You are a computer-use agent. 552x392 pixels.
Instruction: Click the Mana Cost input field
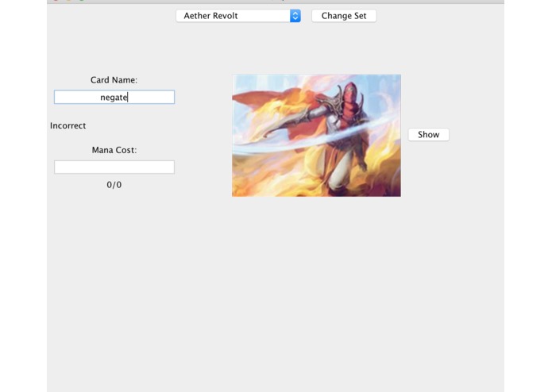pos(114,167)
